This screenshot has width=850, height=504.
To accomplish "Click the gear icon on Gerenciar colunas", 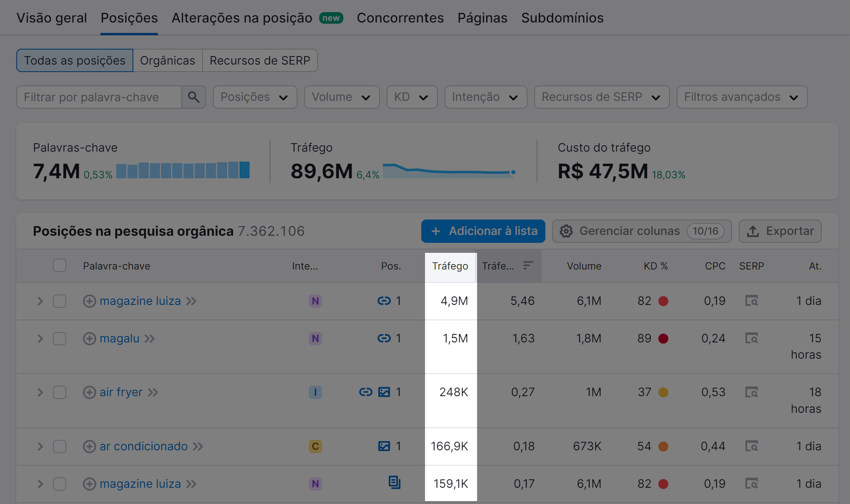I will [x=566, y=231].
